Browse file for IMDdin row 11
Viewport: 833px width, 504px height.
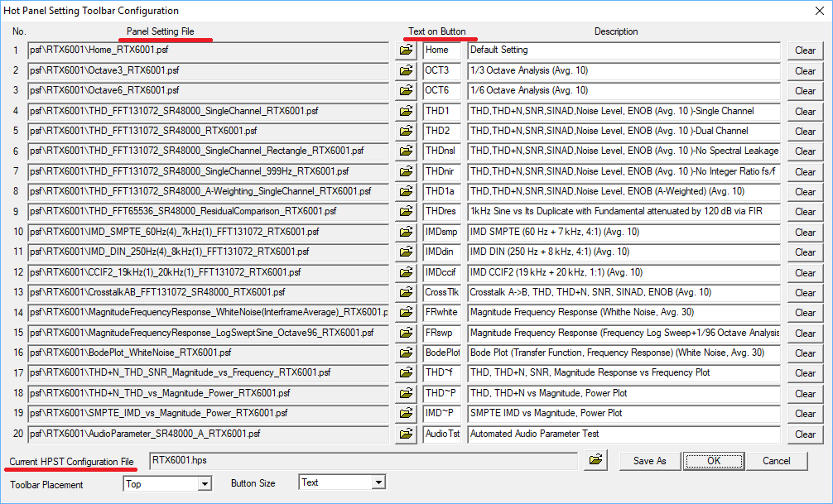406,252
